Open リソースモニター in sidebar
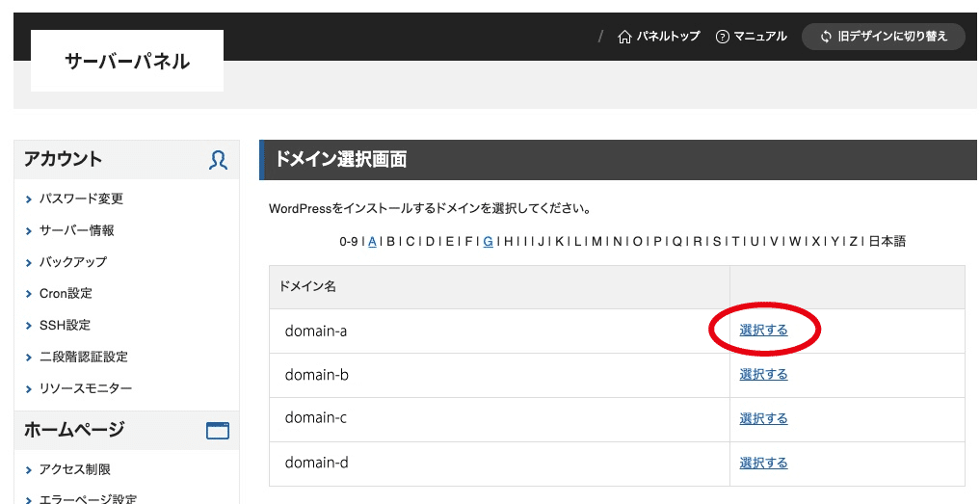 86,388
